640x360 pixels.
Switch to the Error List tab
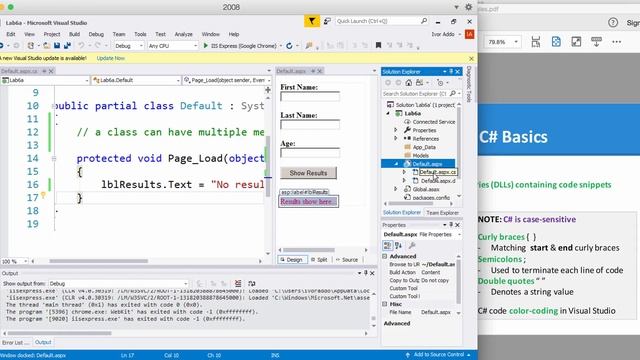point(16,342)
